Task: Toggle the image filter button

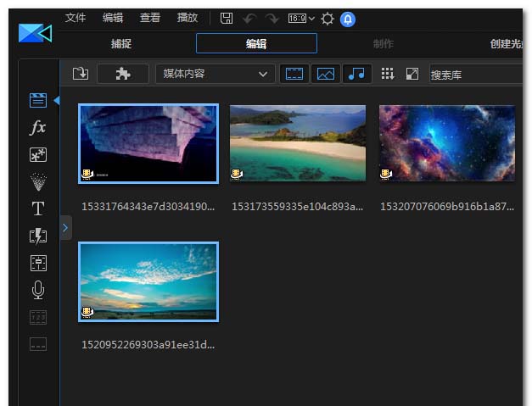Action: (x=325, y=74)
